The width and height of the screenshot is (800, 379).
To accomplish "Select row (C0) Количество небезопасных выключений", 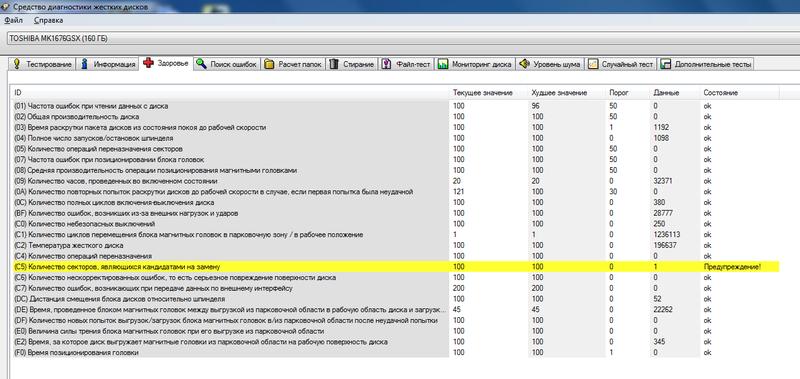I will click(395, 224).
